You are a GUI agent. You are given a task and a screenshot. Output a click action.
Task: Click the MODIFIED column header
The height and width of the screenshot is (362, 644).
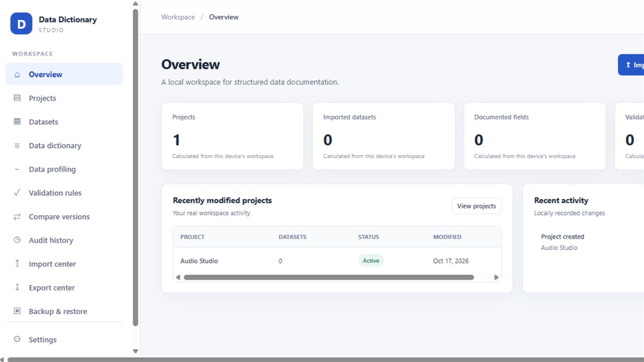(447, 237)
